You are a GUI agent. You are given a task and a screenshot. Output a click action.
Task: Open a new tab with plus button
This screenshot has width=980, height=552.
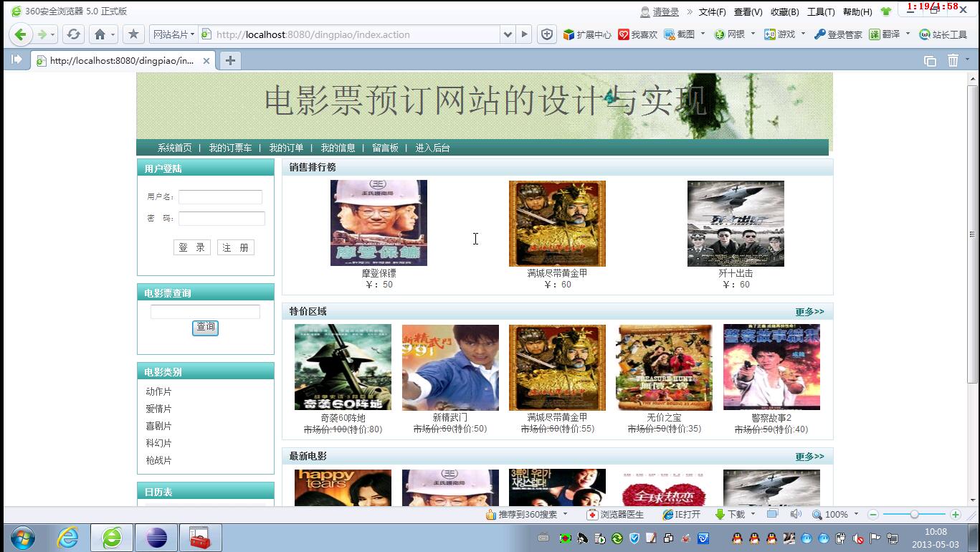[x=230, y=61]
